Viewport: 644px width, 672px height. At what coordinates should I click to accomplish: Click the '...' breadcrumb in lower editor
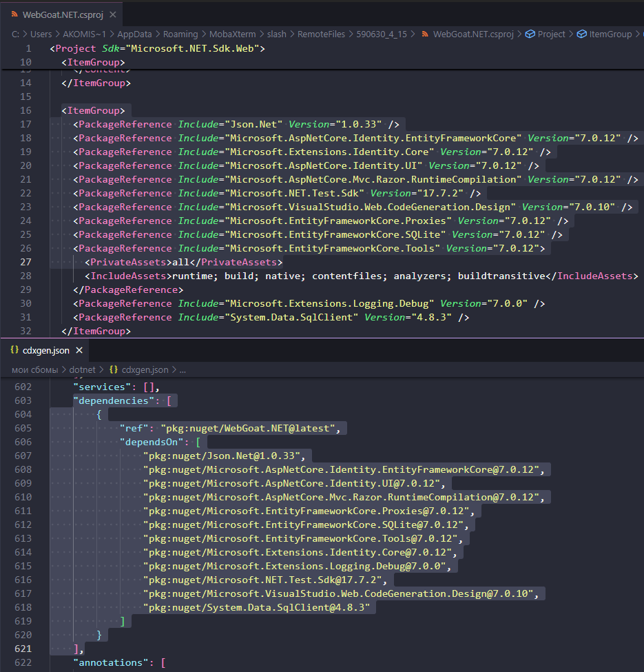click(183, 370)
